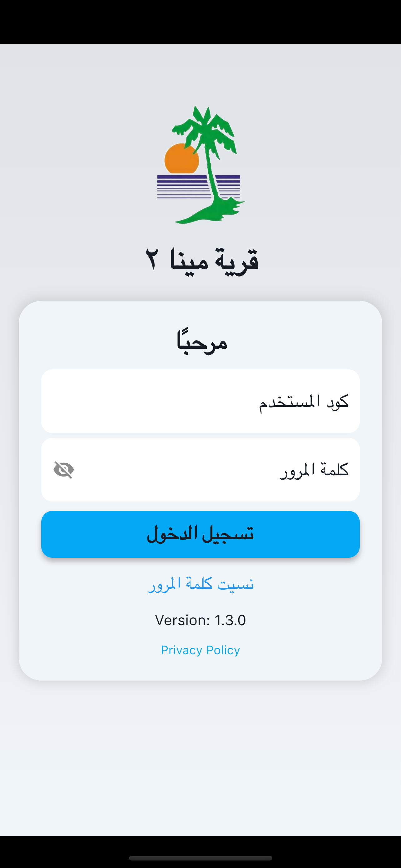Focus the كلمة المرور password field
Screen dimensions: 401x868
tap(200, 470)
